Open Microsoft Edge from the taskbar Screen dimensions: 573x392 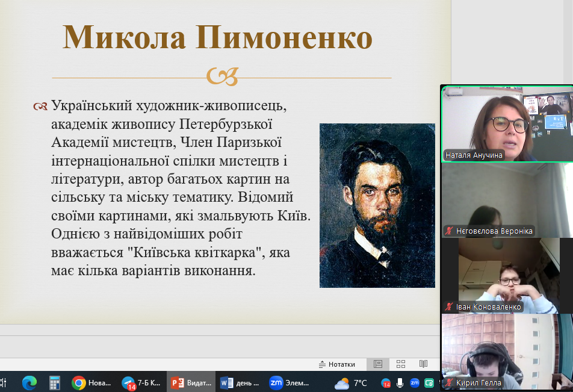coord(29,383)
